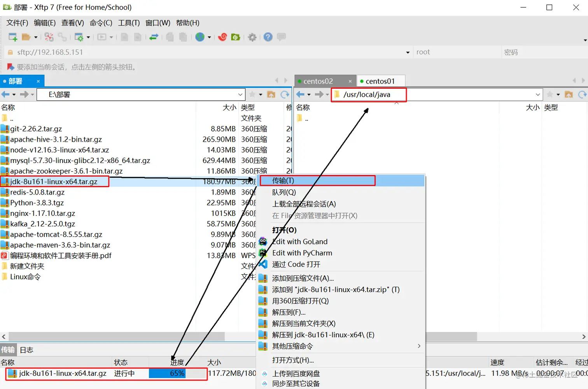Screen dimensions: 588x389
Task: Open the 帮助(H) menu
Action: (x=188, y=23)
